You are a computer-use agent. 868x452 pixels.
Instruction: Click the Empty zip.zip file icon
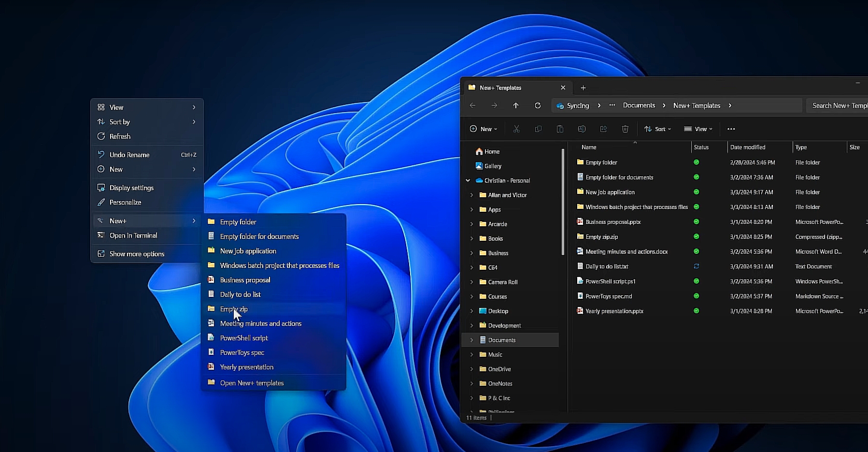(580, 237)
